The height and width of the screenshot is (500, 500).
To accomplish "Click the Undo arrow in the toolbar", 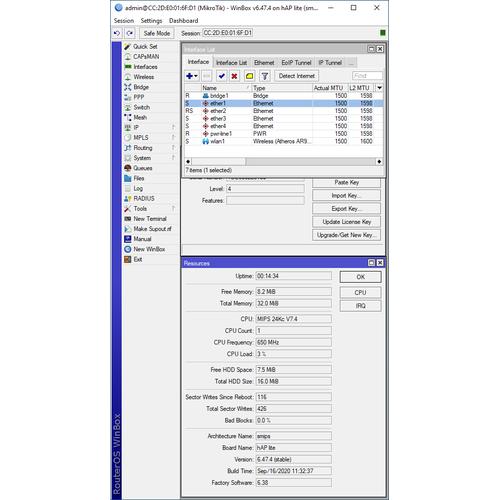I will coord(117,33).
